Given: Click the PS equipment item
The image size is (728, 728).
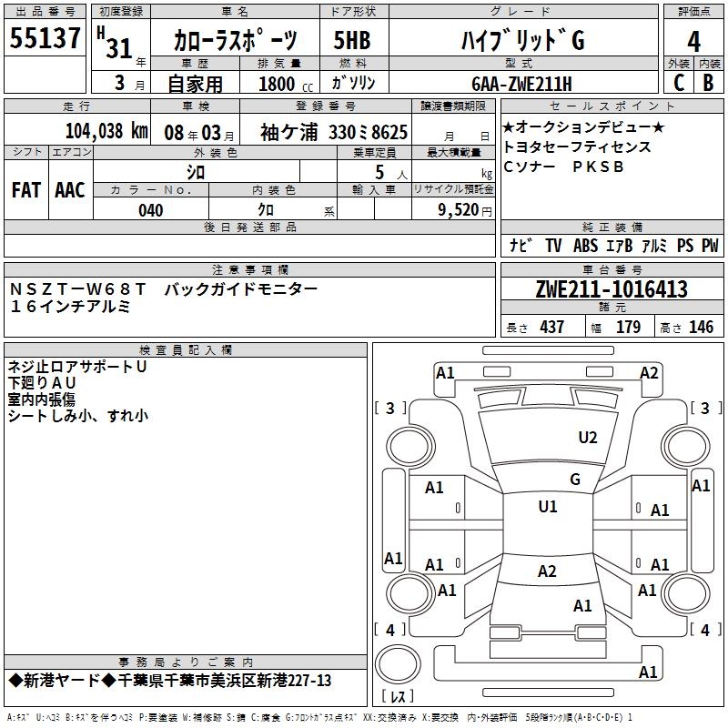Looking at the screenshot, I should click(x=685, y=245).
